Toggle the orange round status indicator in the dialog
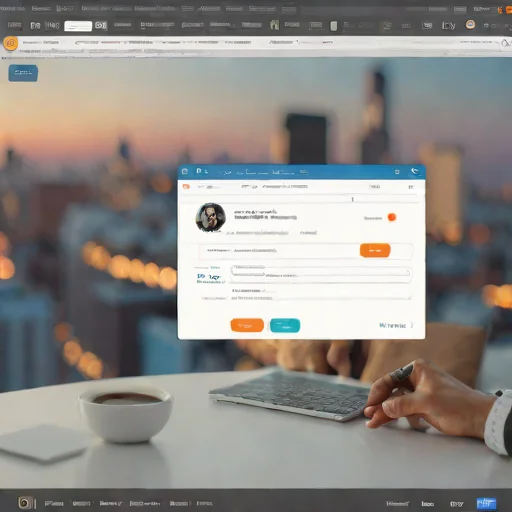Viewport: 512px width, 512px height. pos(392,217)
